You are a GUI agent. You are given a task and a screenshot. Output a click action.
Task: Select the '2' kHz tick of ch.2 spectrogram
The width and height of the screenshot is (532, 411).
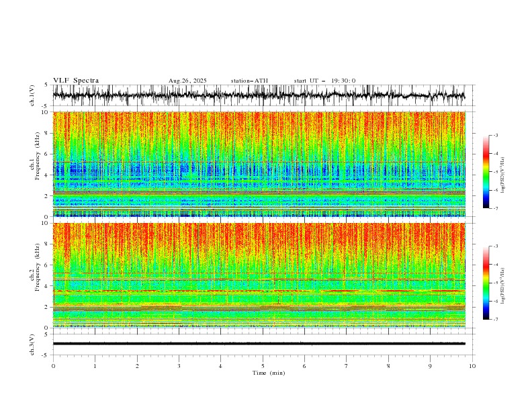46,307
